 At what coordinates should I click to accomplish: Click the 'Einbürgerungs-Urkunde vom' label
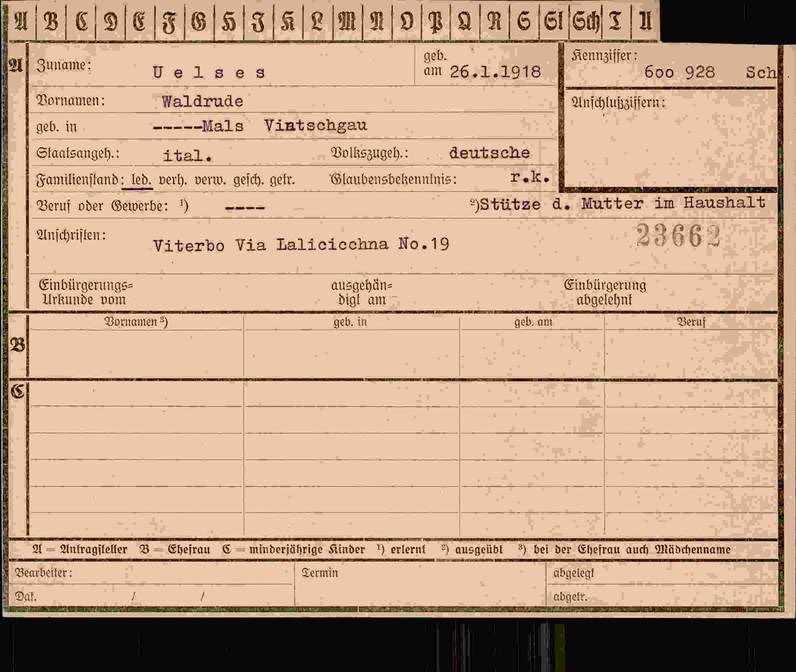(x=85, y=292)
